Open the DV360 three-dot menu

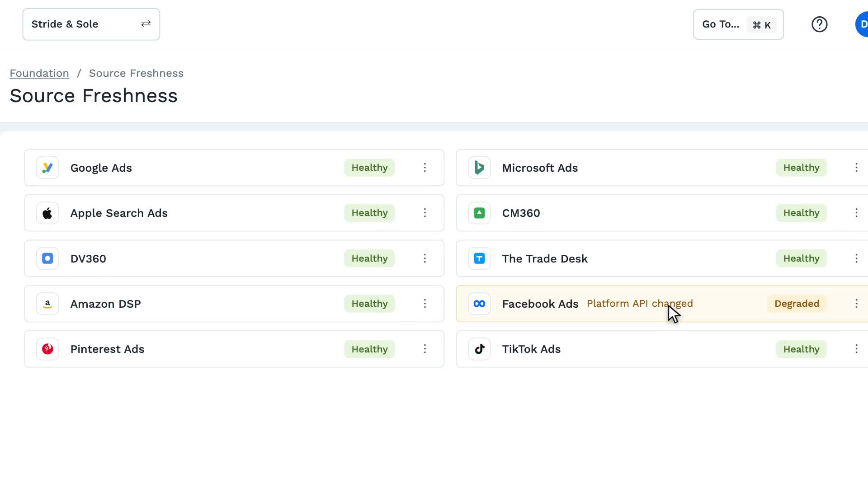(x=425, y=258)
